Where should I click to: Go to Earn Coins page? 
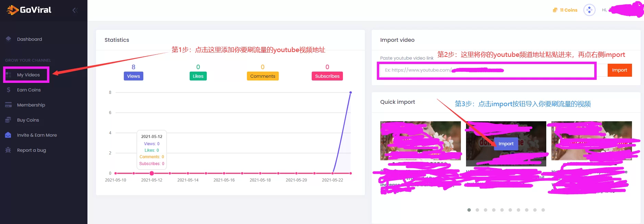tap(29, 90)
